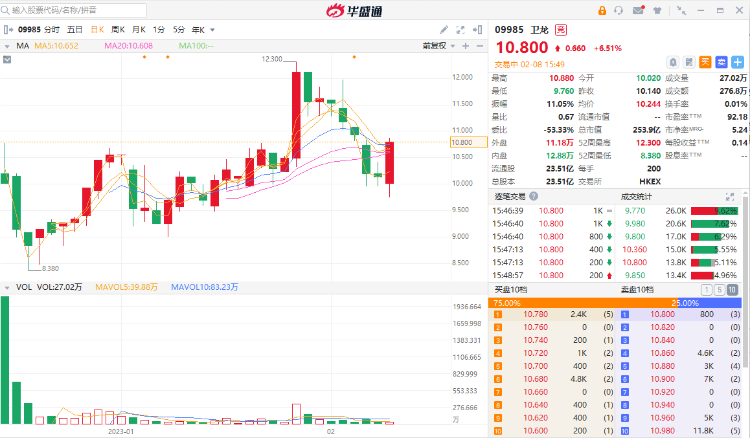Click the orange 75.00% buy ratio bar

pos(583,303)
